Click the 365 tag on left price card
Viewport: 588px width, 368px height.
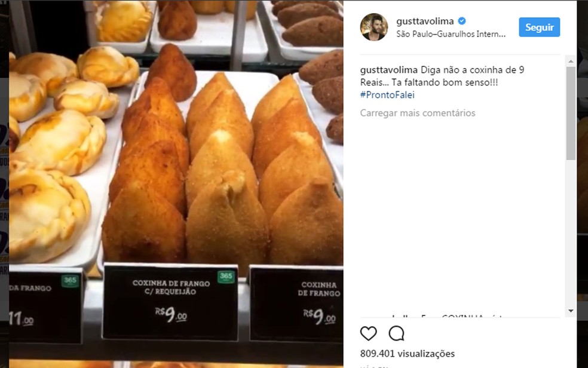coord(70,281)
